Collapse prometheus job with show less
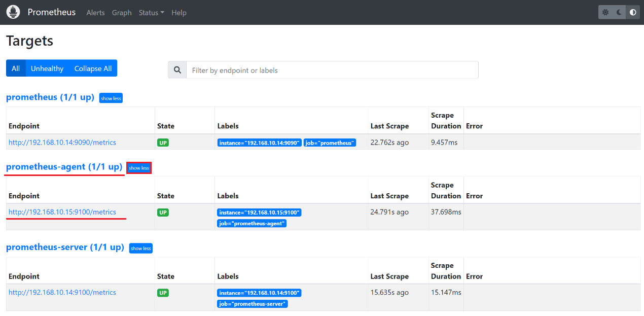This screenshot has width=644, height=316. click(111, 98)
